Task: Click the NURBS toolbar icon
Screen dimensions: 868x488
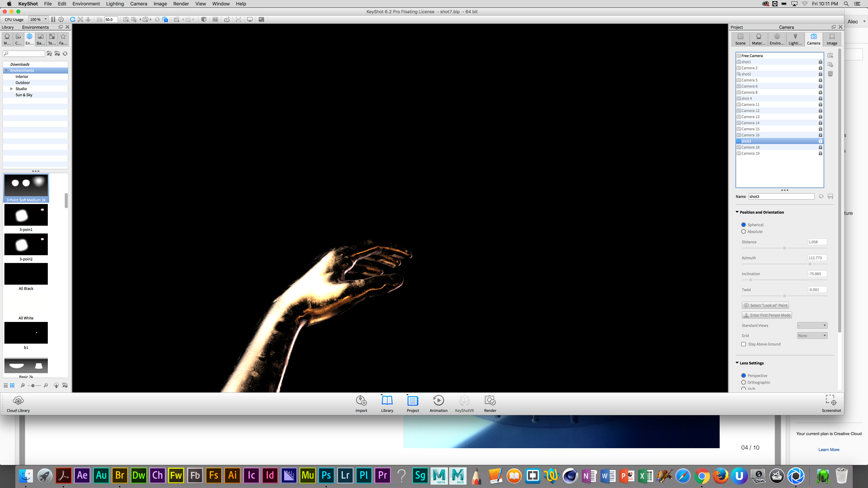Action: (x=238, y=19)
